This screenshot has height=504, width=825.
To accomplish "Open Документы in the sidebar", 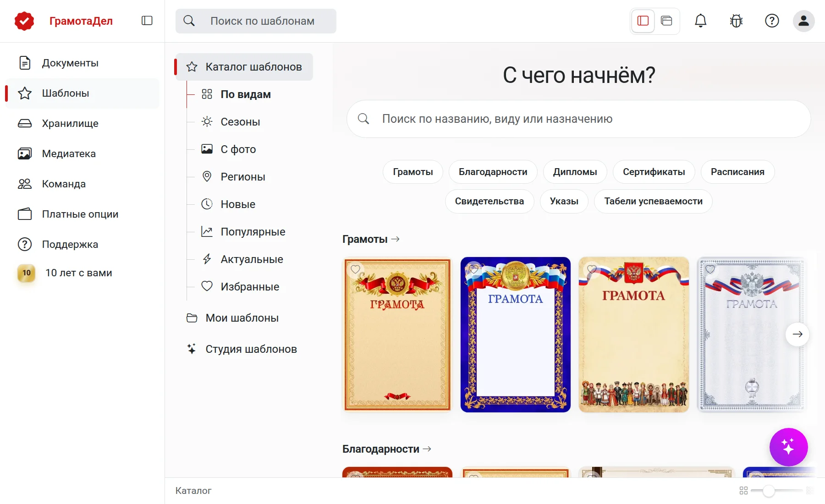I will [82, 63].
